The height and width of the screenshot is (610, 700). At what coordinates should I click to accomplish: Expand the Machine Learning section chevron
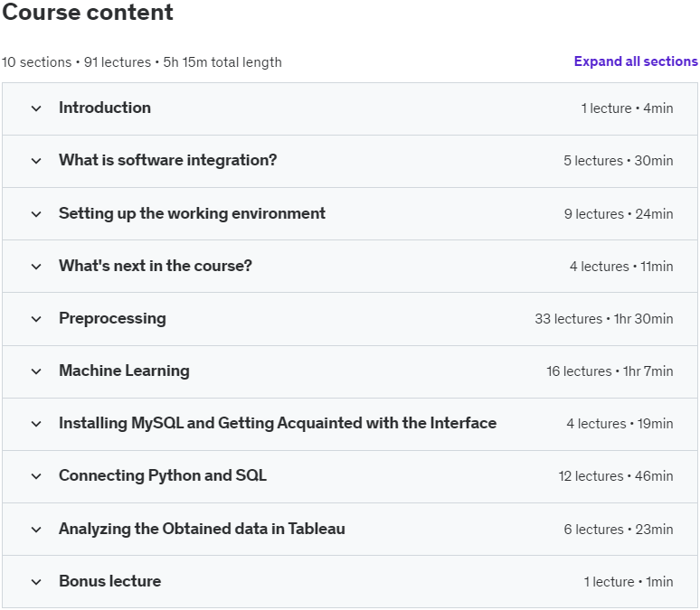(x=36, y=371)
